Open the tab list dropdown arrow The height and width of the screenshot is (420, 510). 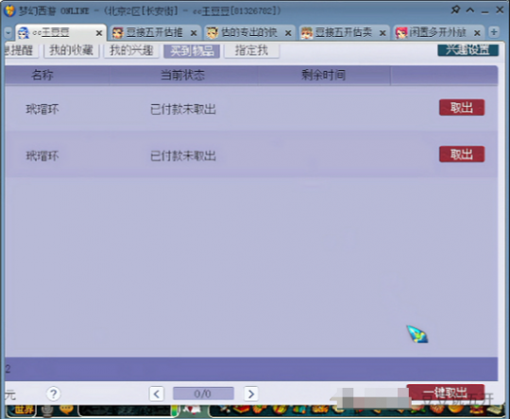[x=8, y=32]
